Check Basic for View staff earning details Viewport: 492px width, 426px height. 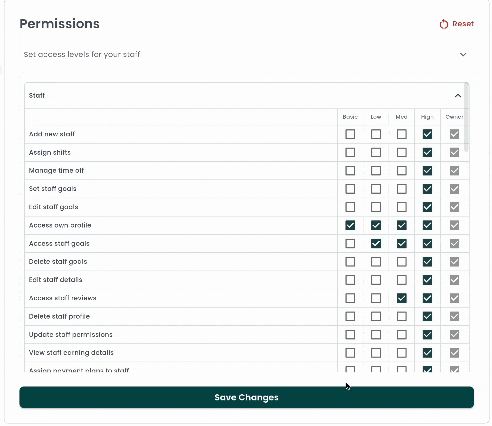(350, 353)
